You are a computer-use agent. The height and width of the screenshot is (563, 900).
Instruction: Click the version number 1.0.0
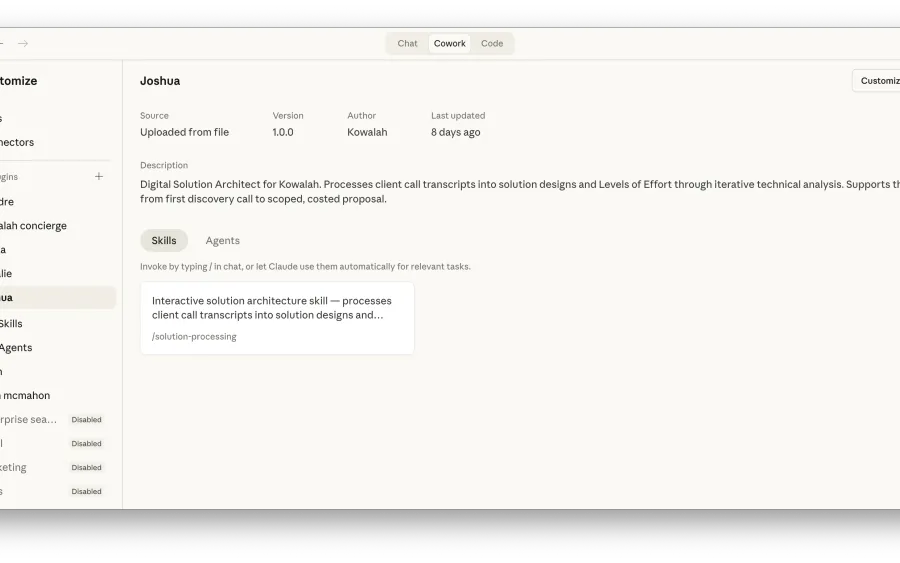point(283,132)
